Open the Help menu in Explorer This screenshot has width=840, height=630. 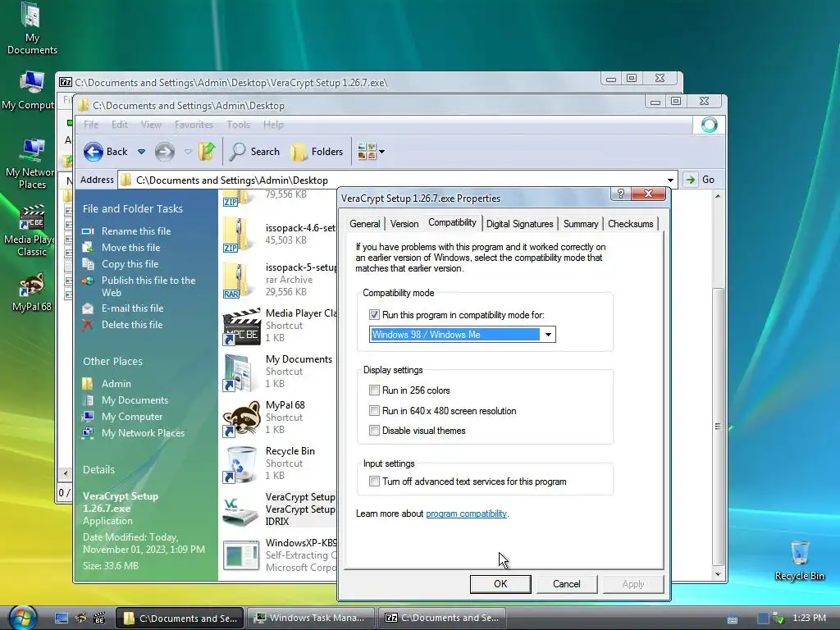(x=273, y=125)
